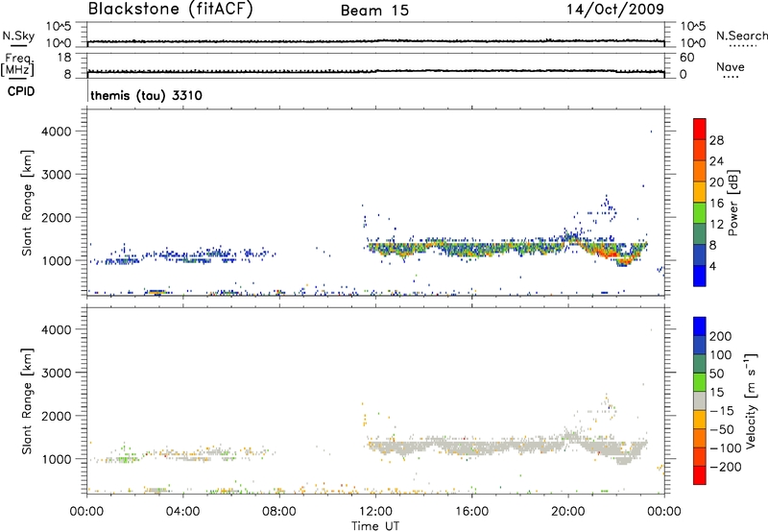Click the Slant Range label of the power panel
Viewport: 768px width, 532px height.
coord(27,203)
